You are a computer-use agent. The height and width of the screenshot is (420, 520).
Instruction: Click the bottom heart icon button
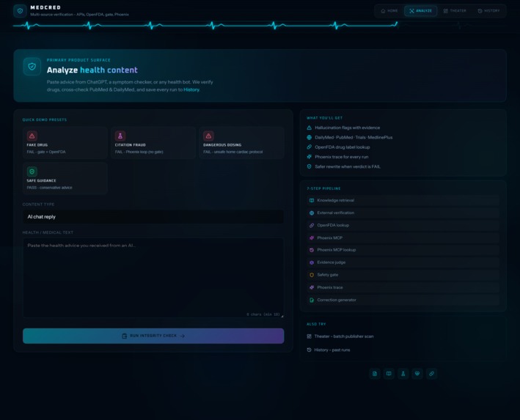coord(417,374)
